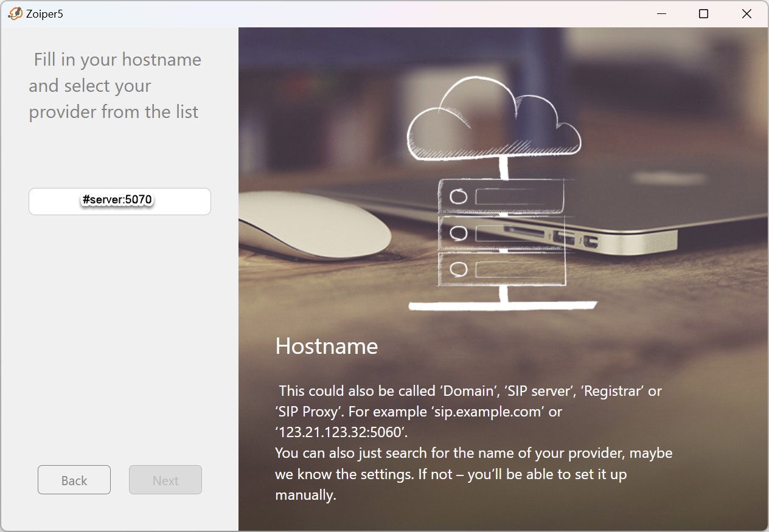Click the cloud and server illustration
This screenshot has width=769, height=532.
(499, 182)
